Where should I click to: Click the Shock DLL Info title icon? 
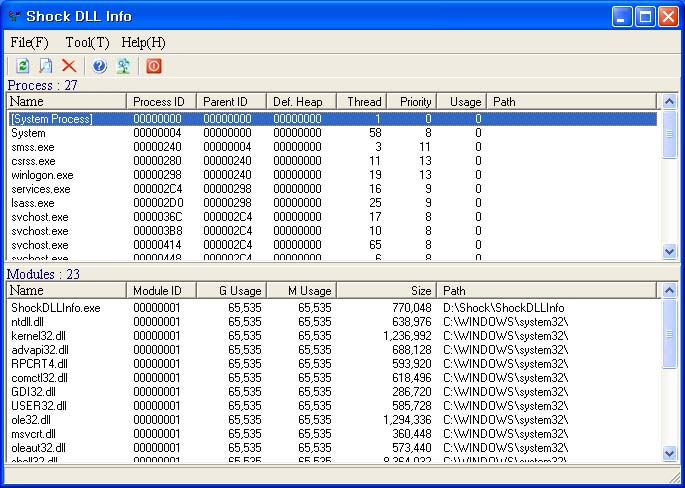tap(15, 17)
